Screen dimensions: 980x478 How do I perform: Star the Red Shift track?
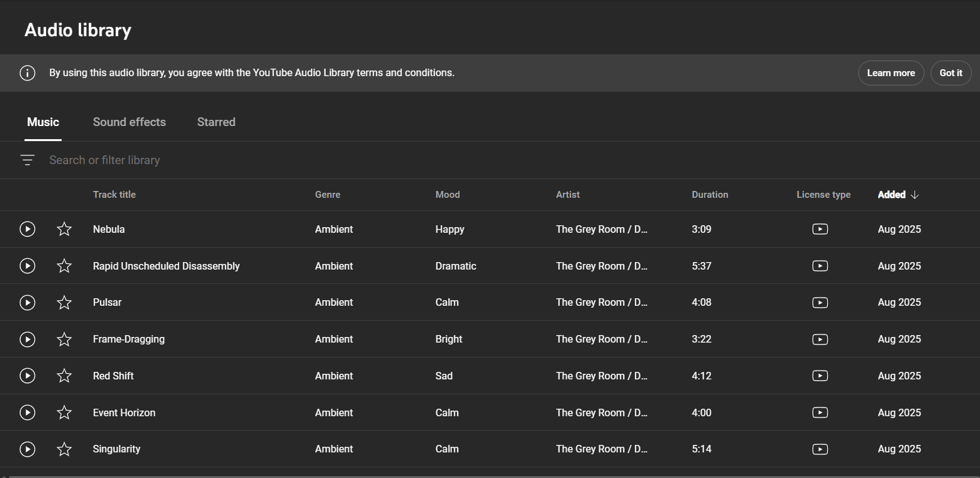tap(64, 376)
